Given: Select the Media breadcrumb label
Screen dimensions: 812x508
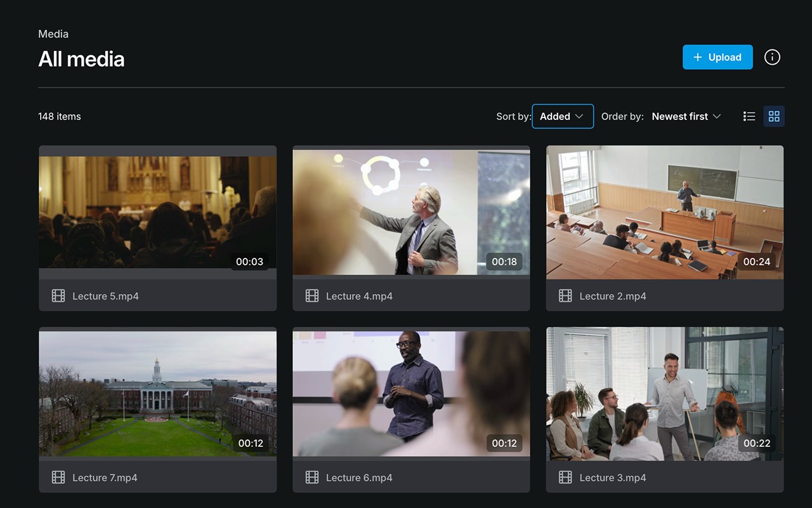Looking at the screenshot, I should coord(53,34).
